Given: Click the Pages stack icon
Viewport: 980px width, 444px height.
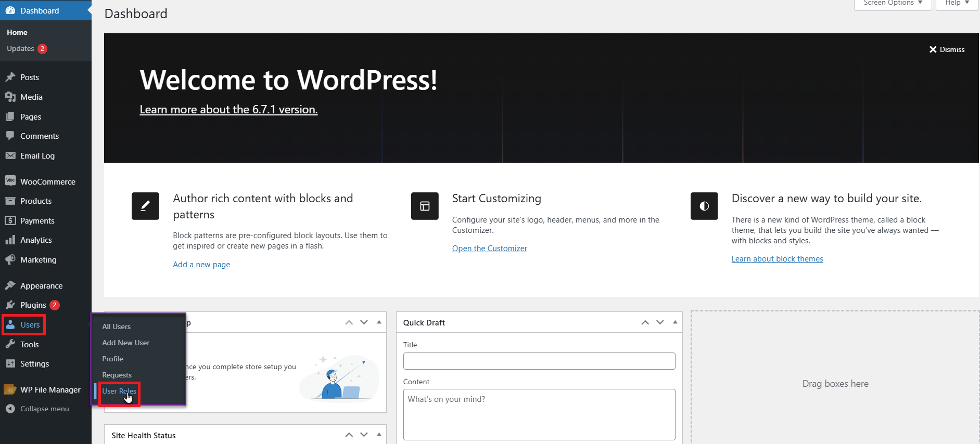Looking at the screenshot, I should coord(10,116).
